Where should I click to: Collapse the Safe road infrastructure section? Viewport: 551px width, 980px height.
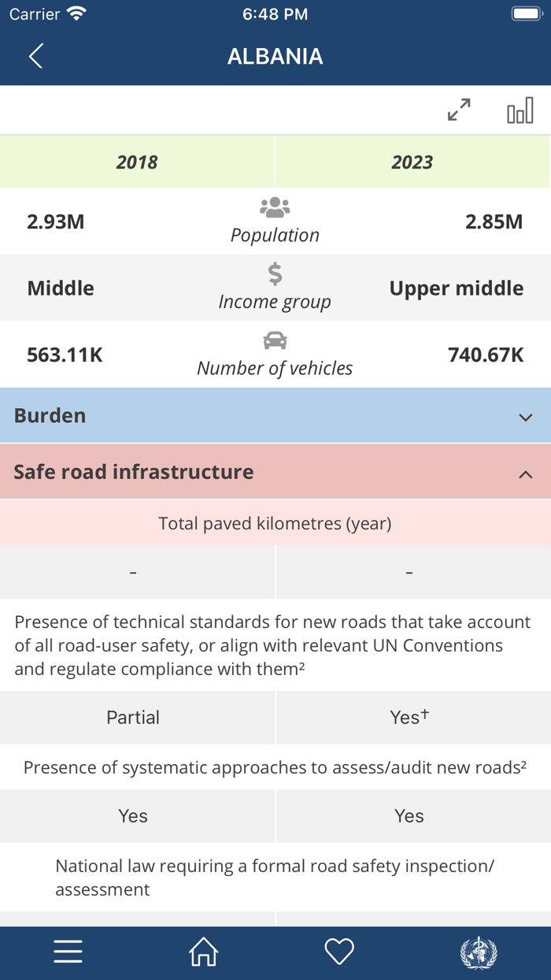(275, 471)
